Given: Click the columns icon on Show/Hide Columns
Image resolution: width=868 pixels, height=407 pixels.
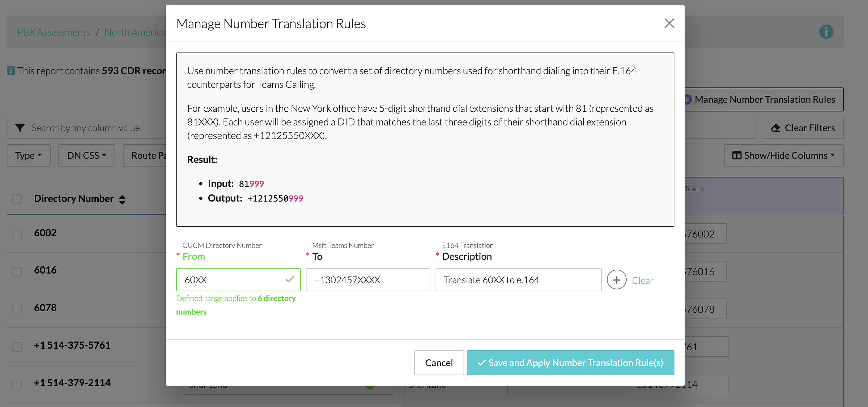Looking at the screenshot, I should (x=736, y=155).
